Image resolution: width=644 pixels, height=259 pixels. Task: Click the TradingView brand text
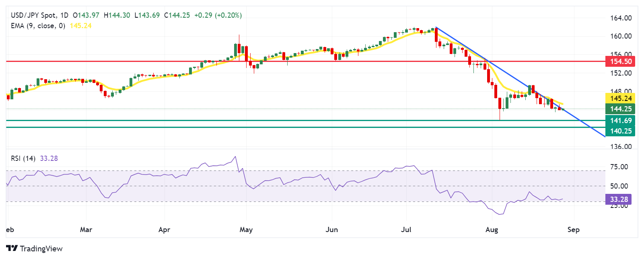pos(41,249)
